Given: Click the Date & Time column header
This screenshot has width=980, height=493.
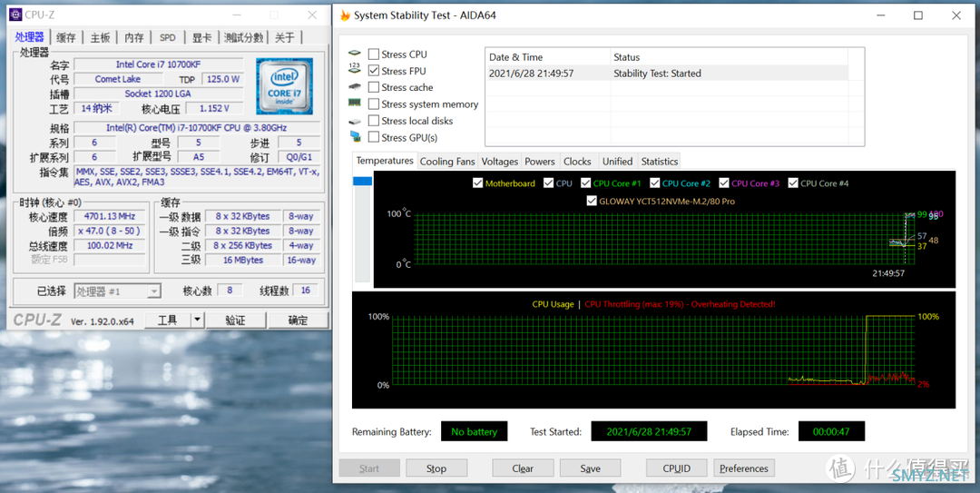Looking at the screenshot, I should (547, 57).
